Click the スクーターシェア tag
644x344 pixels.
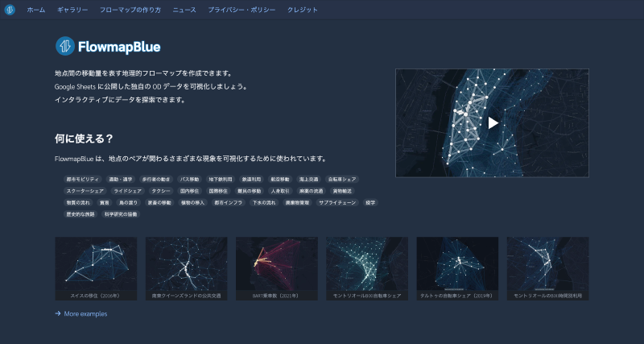pyautogui.click(x=85, y=191)
